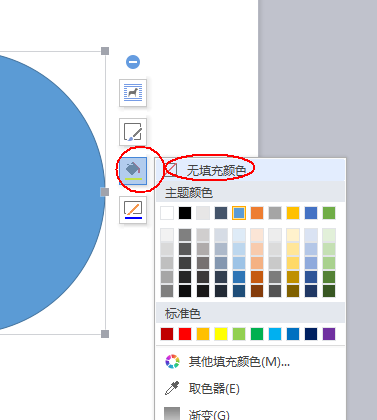Click the blue minus collapse button

coord(133,62)
